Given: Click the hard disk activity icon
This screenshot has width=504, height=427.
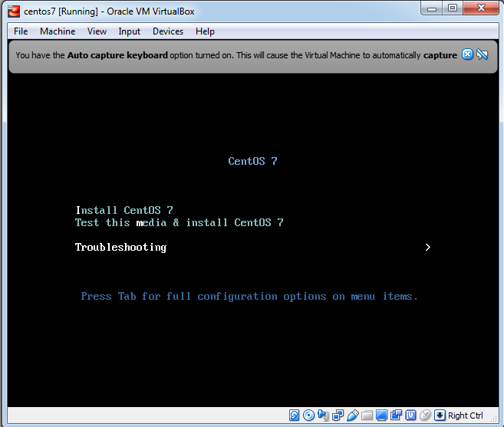Looking at the screenshot, I should click(x=294, y=415).
